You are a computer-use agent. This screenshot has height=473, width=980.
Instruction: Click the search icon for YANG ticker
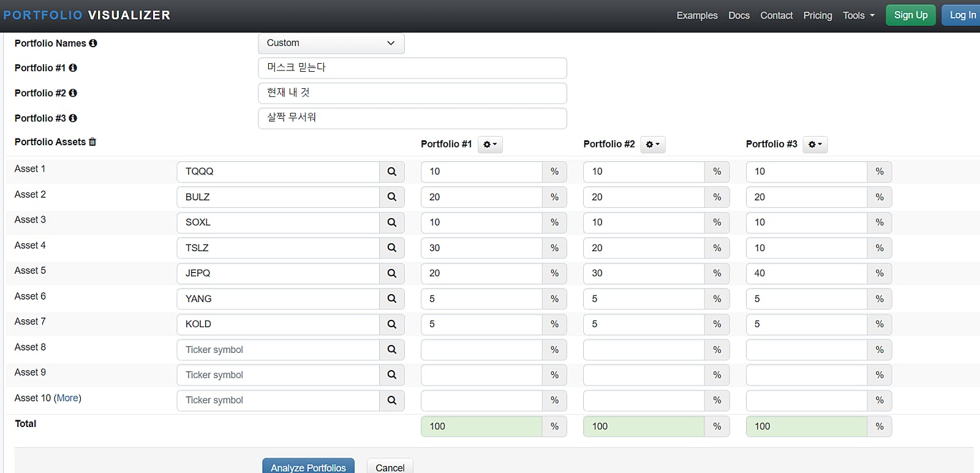pyautogui.click(x=392, y=299)
